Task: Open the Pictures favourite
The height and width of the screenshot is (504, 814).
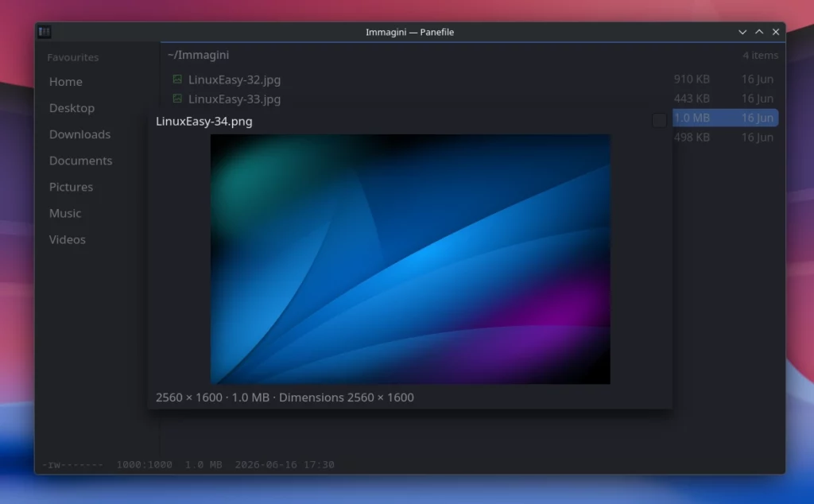Action: 71,187
